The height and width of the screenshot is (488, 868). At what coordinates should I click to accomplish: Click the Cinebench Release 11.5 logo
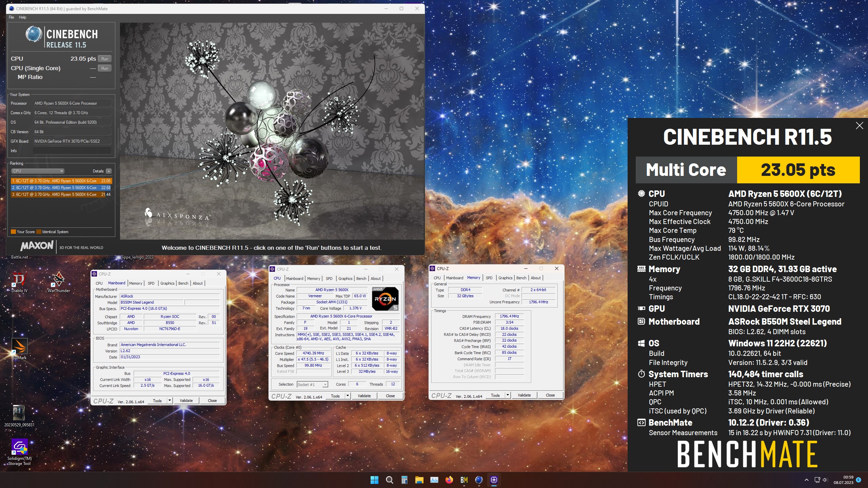click(62, 38)
